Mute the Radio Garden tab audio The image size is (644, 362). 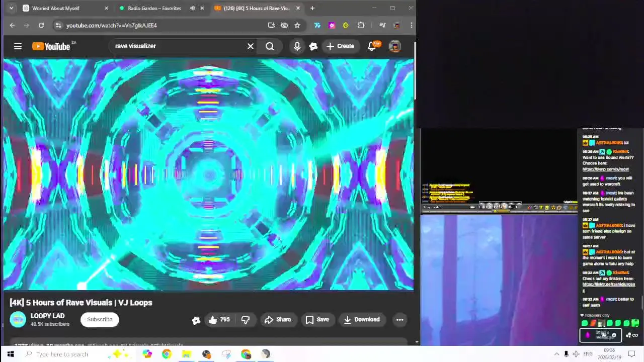[x=192, y=8]
